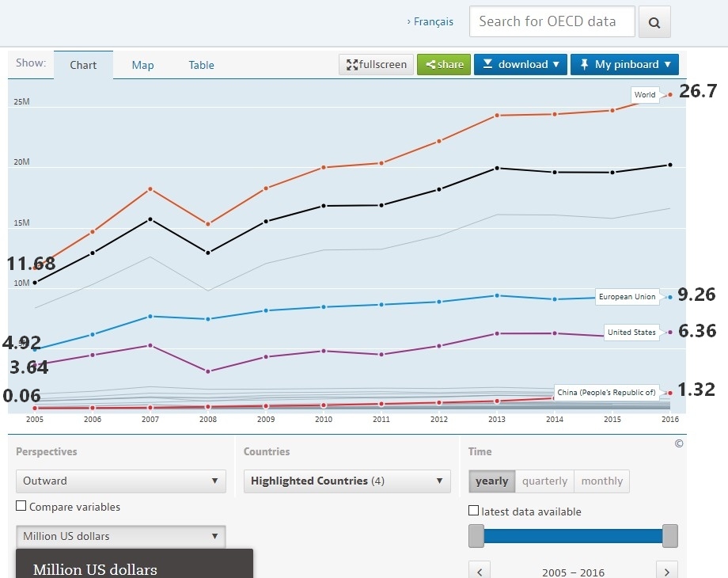Viewport: 728px width, 578px height.
Task: Click the green share button
Action: 444,64
